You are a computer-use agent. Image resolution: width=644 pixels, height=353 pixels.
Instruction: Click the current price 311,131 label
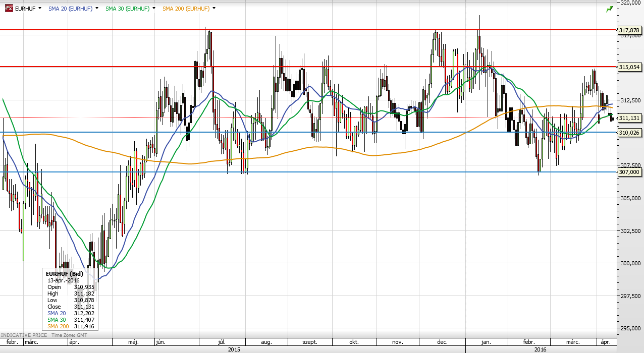[x=629, y=118]
